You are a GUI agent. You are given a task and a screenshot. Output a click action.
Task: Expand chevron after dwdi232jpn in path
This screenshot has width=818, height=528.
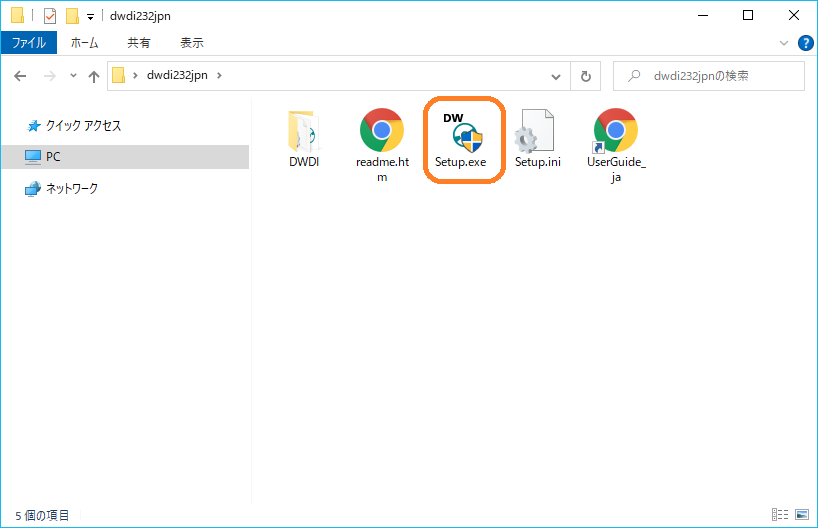pos(219,76)
